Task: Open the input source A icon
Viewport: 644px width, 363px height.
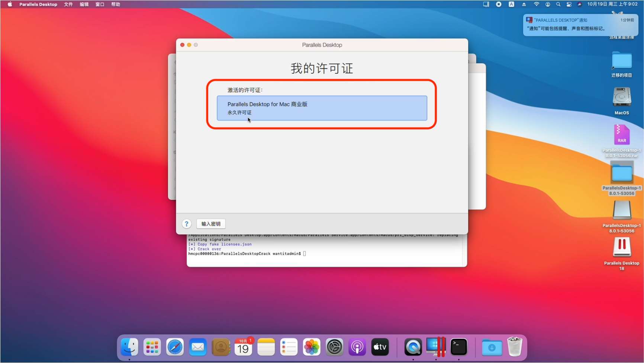Action: [512, 4]
